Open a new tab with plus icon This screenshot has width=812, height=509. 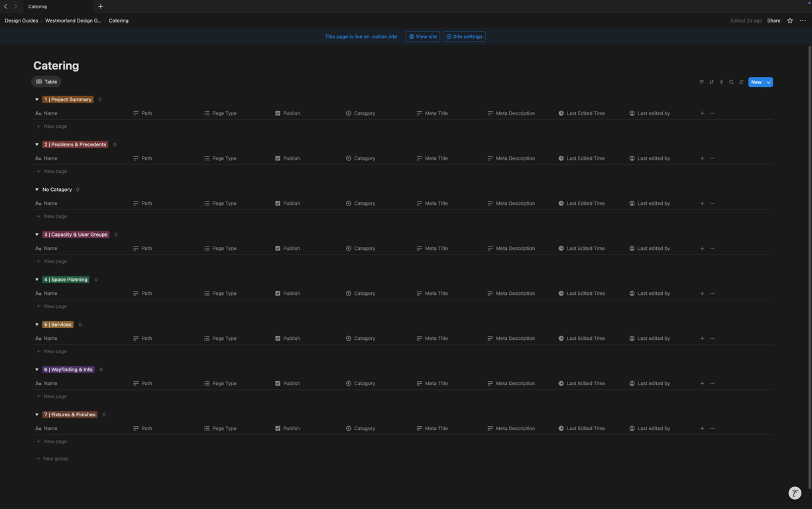coord(101,7)
